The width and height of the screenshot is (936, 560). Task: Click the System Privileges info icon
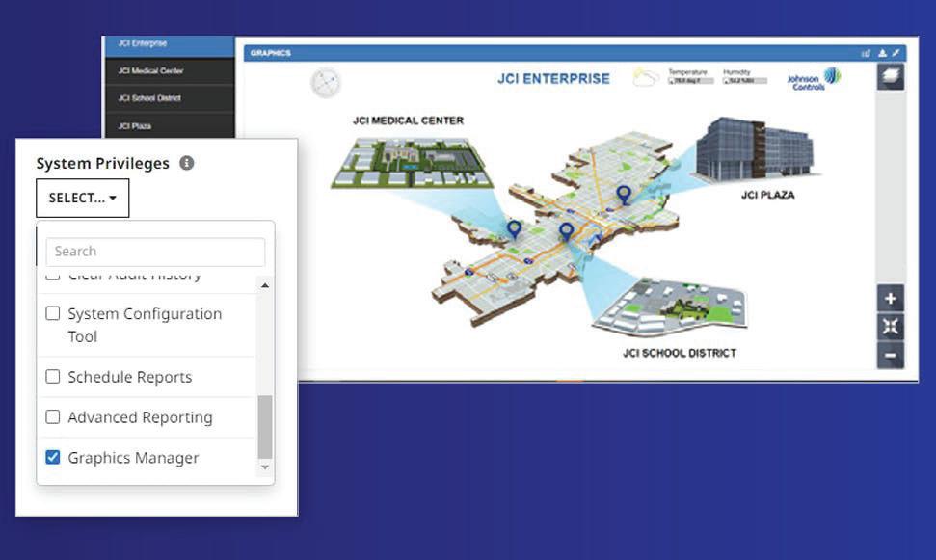[187, 163]
